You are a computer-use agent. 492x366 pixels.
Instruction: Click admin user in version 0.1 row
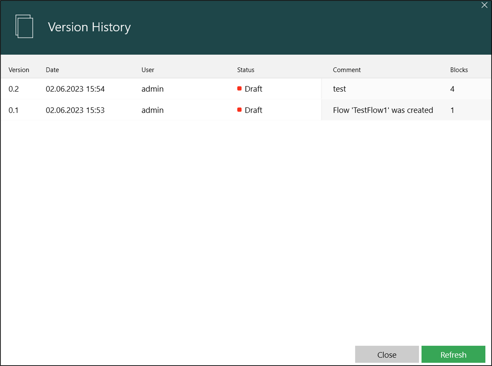tap(152, 110)
